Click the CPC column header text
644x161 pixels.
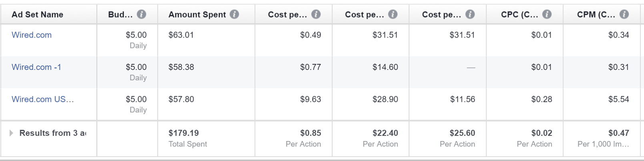tap(520, 14)
